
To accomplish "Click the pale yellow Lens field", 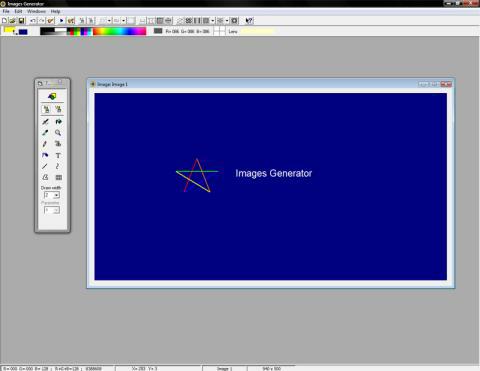I will (x=257, y=31).
